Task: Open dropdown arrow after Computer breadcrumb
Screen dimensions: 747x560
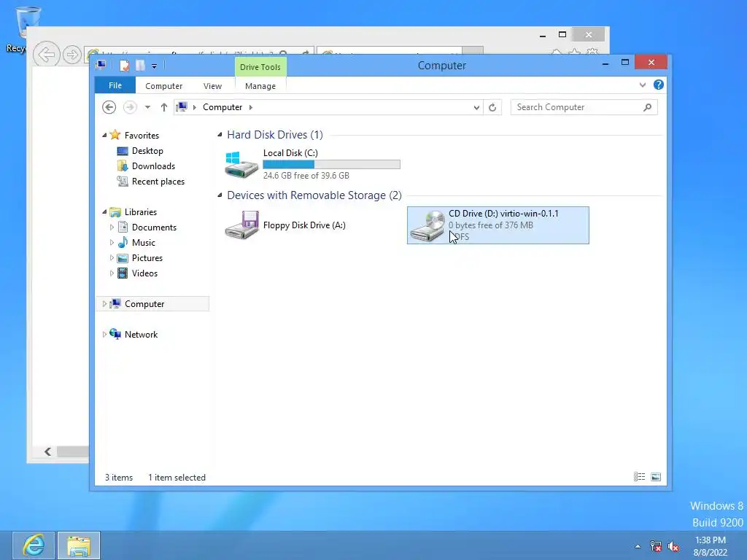Action: tap(251, 107)
